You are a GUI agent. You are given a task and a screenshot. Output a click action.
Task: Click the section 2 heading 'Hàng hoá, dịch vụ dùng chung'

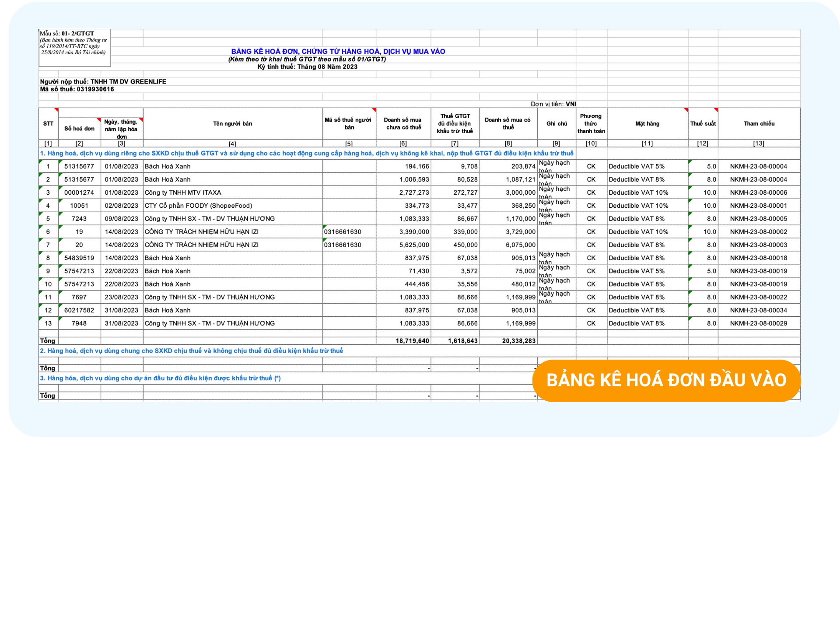coord(191,351)
